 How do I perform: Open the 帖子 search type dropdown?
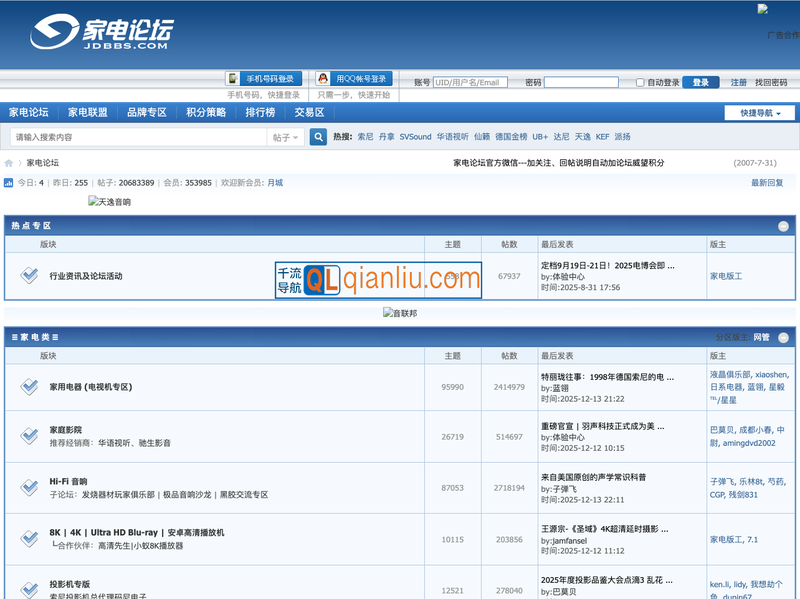tap(285, 137)
